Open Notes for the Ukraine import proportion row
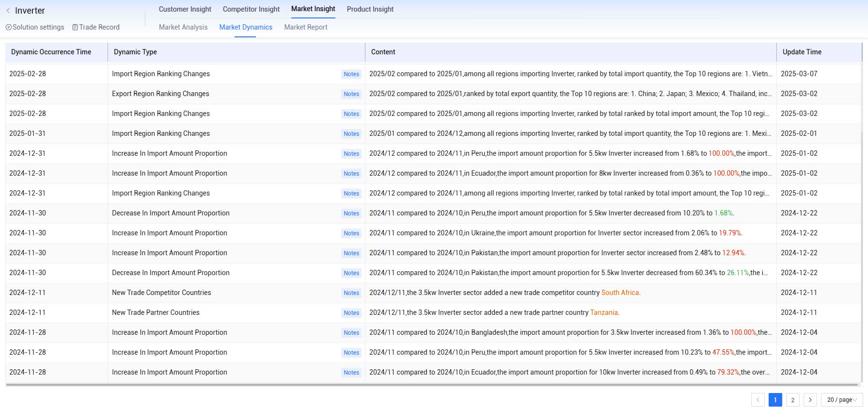Screen dimensions: 868x410 coord(351,233)
